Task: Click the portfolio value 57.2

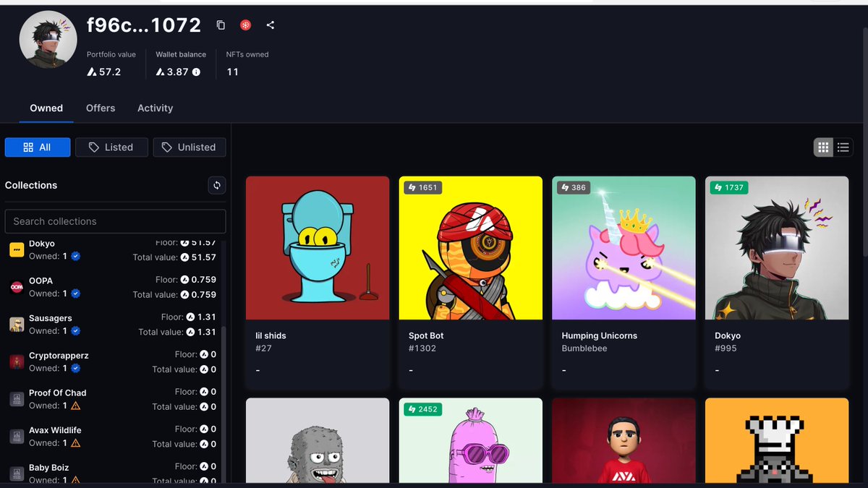Action: tap(104, 72)
